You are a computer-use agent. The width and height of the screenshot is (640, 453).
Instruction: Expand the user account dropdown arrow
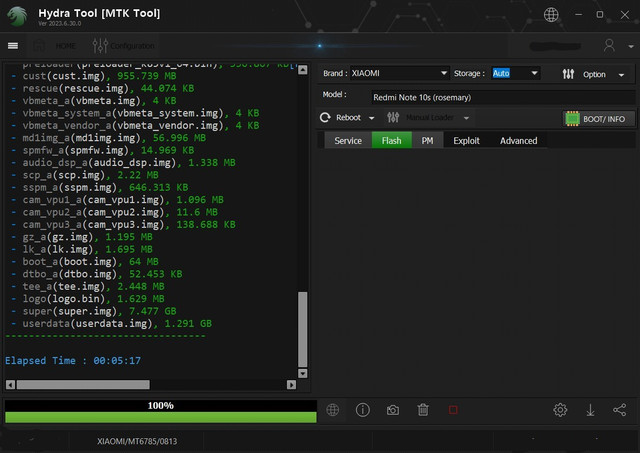[631, 47]
